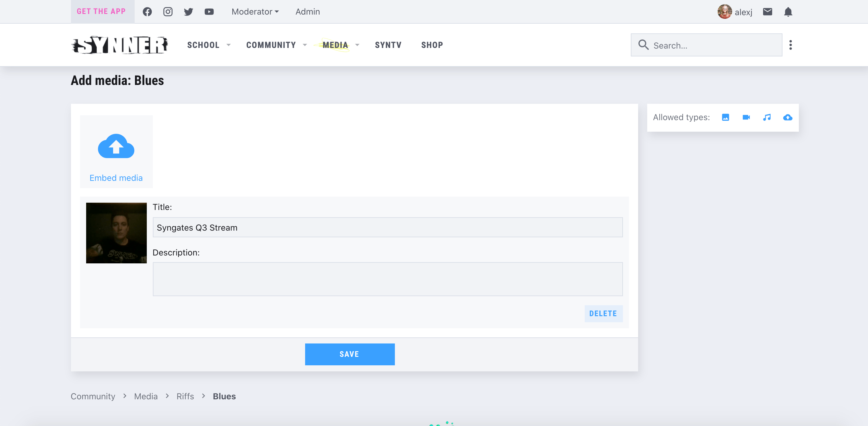Open the COMMUNITY nav item
The image size is (868, 426).
click(x=271, y=45)
